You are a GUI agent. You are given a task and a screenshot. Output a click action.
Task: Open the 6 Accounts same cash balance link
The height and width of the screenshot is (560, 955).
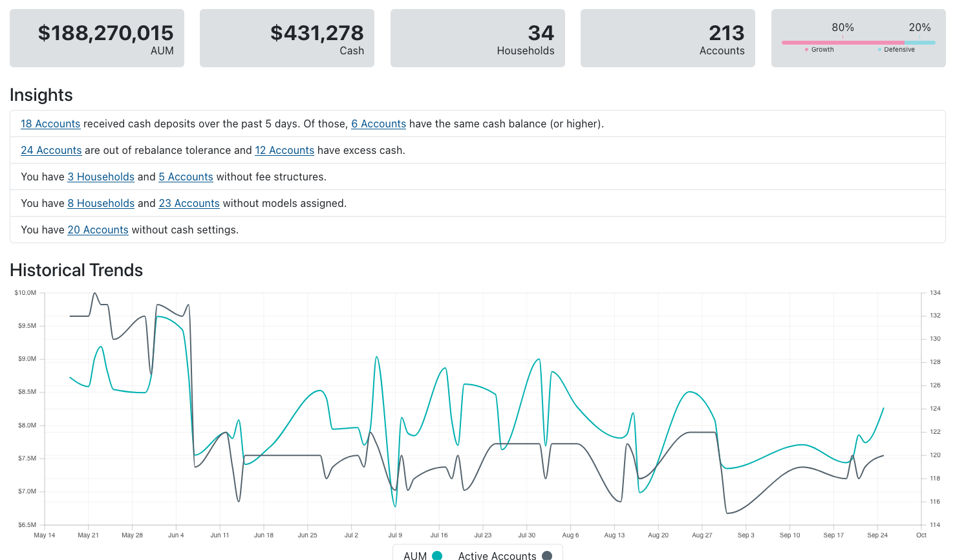pyautogui.click(x=378, y=124)
